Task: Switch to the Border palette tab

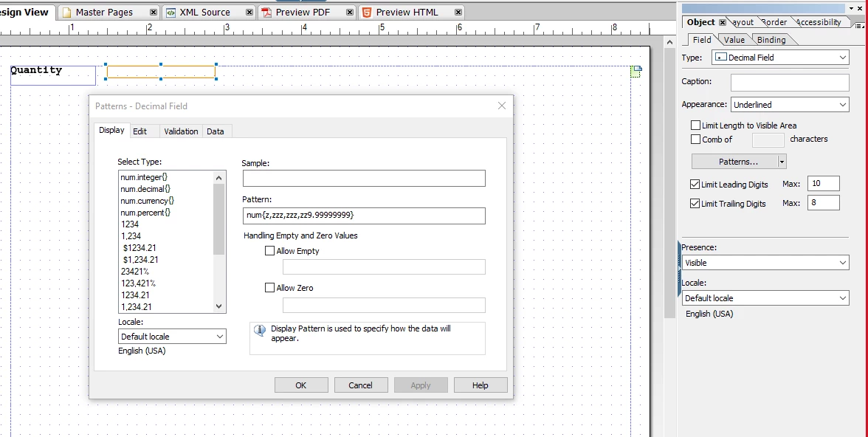Action: [774, 22]
